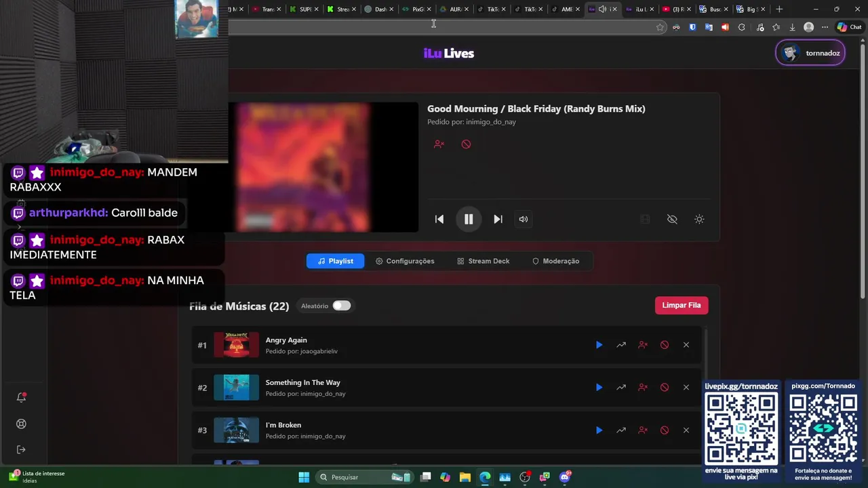Bookmark the page with the star icon

click(660, 27)
